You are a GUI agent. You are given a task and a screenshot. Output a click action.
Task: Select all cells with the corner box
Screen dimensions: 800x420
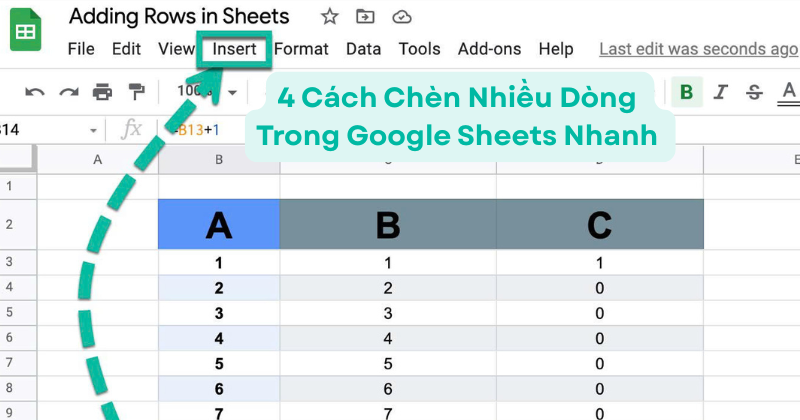click(x=18, y=159)
